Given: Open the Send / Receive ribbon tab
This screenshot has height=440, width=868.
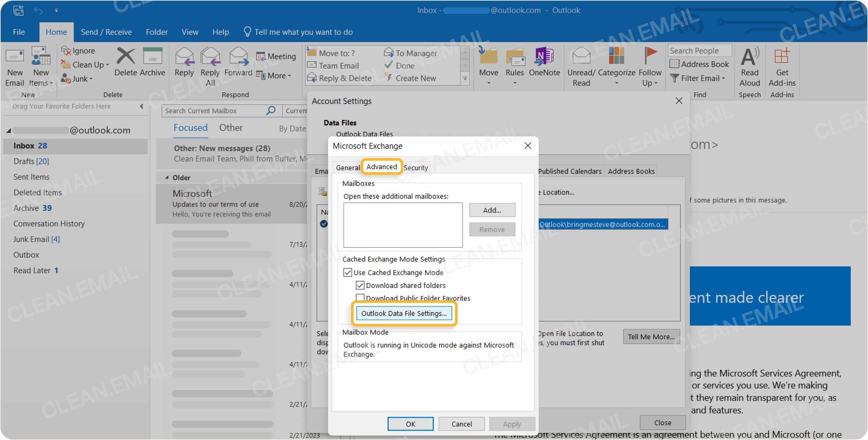Looking at the screenshot, I should pyautogui.click(x=106, y=32).
